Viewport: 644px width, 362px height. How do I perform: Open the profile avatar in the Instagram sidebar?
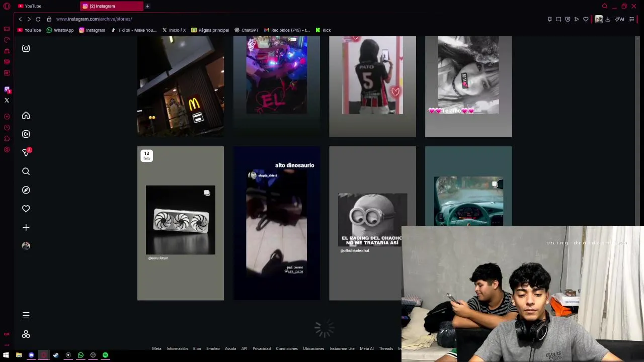pyautogui.click(x=26, y=246)
